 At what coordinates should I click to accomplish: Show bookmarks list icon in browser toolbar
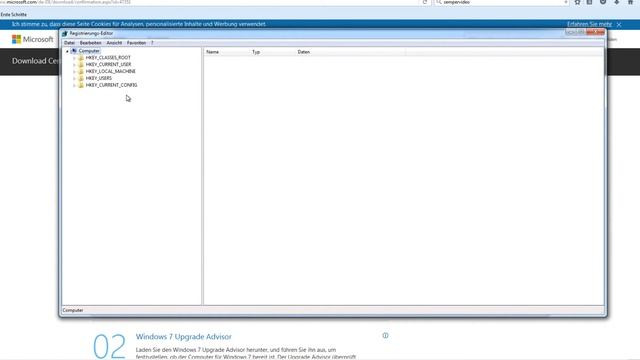590,2
